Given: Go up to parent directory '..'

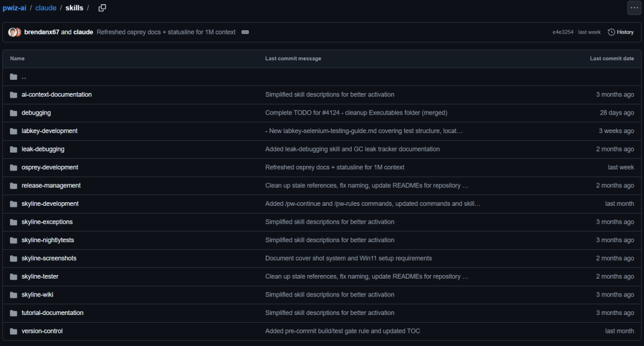Looking at the screenshot, I should (24, 77).
